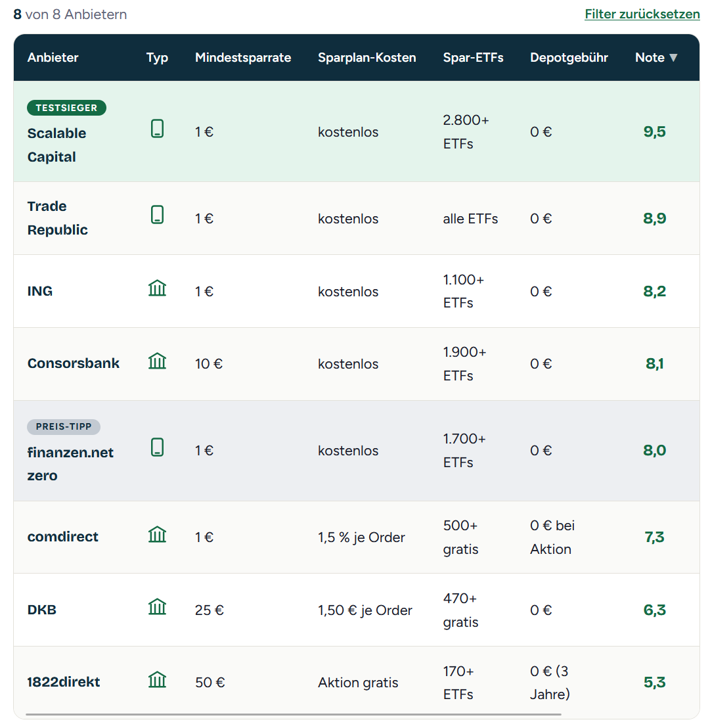Click the 500+ gratis cell
Screen dimensions: 710x728
click(x=461, y=537)
